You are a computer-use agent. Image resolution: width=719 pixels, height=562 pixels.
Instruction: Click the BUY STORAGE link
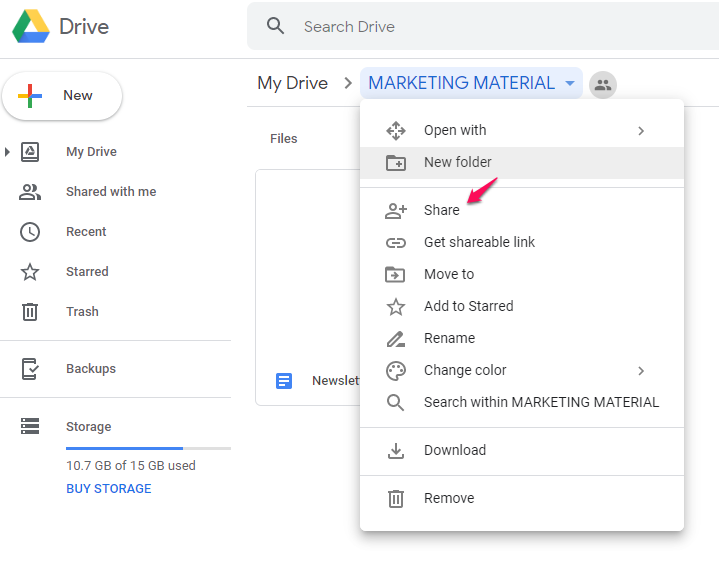click(x=109, y=489)
